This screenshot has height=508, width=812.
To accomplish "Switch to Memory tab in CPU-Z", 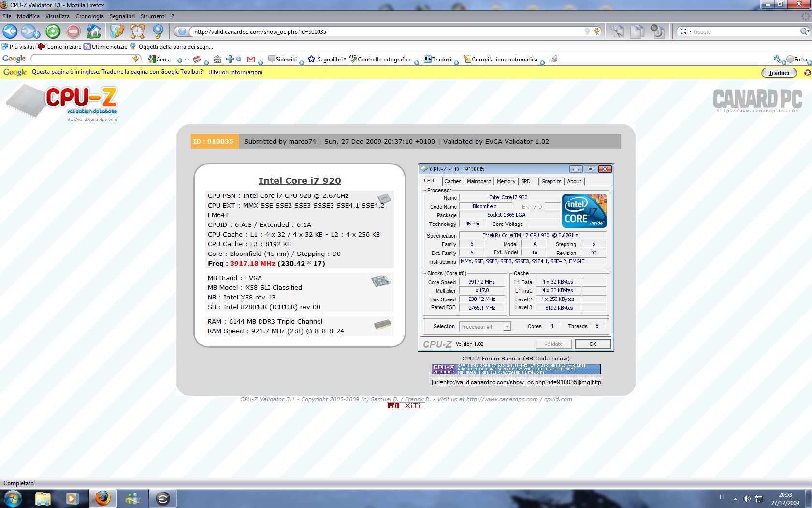I will pos(506,181).
